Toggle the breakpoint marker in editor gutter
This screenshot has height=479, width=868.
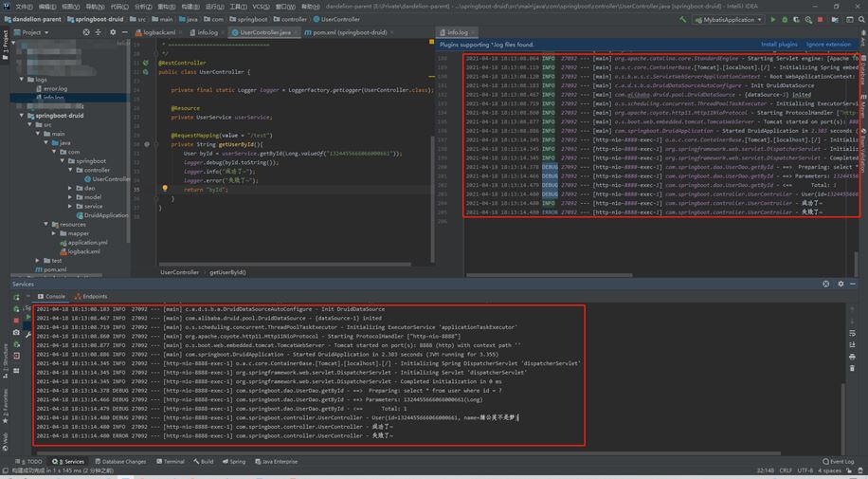(145, 143)
